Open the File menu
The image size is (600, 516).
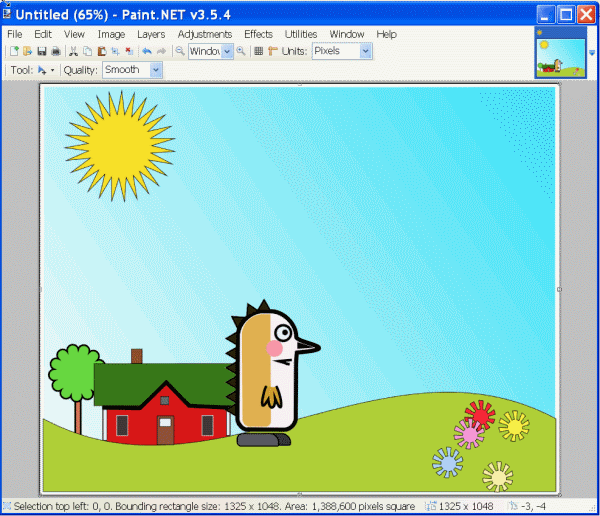click(15, 34)
